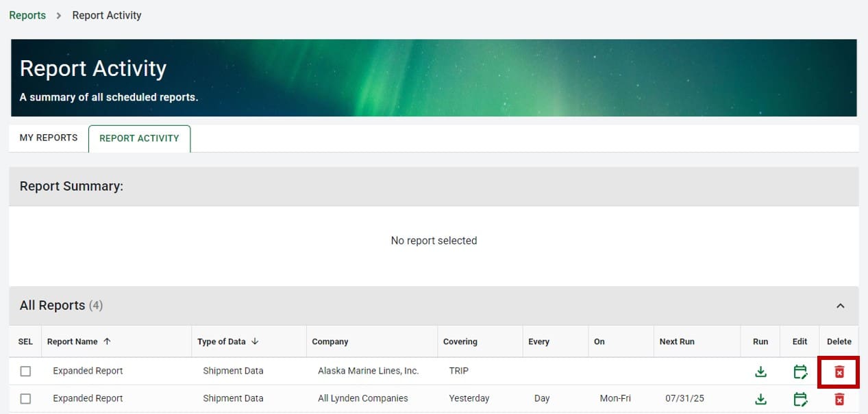Download the All Lynden Companies report results
Viewport: 868px width, 414px height.
(760, 398)
